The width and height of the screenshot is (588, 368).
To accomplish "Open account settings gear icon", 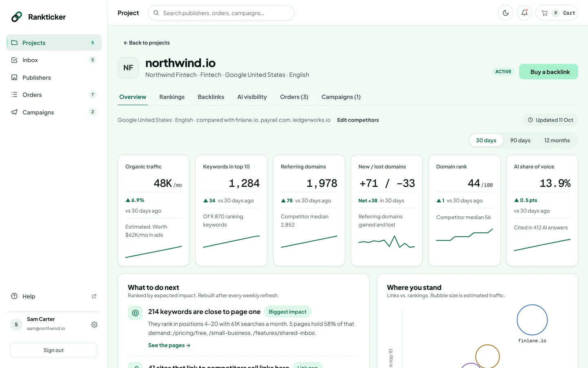I will click(94, 324).
